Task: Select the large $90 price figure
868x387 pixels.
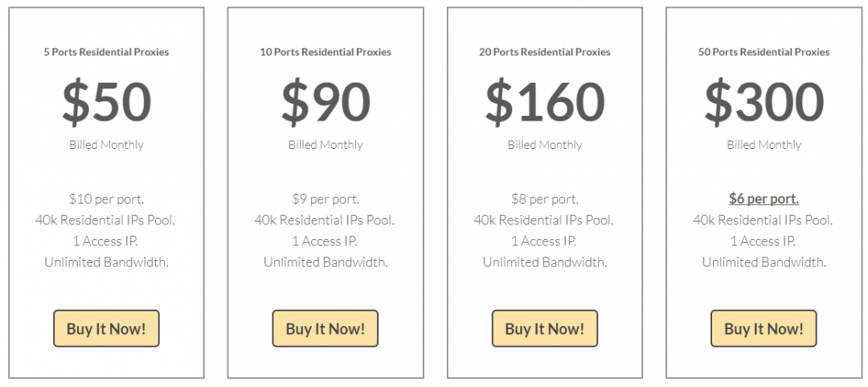Action: (x=325, y=102)
